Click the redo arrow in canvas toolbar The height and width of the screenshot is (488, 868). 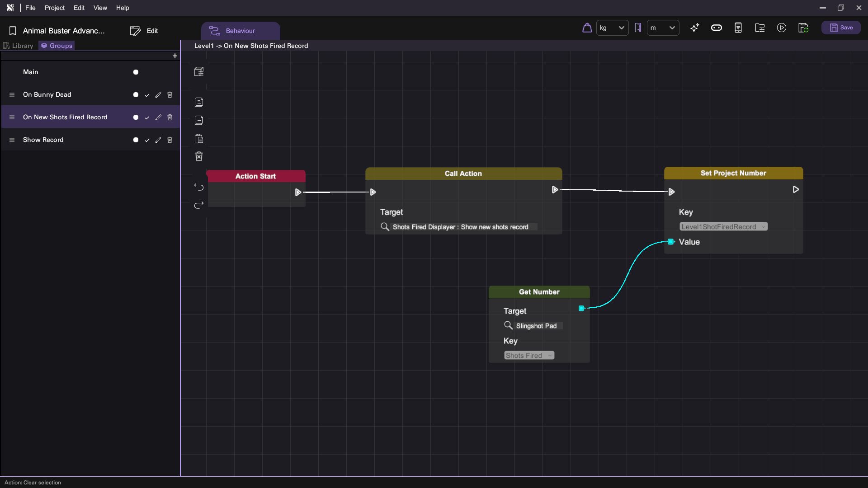coord(199,205)
